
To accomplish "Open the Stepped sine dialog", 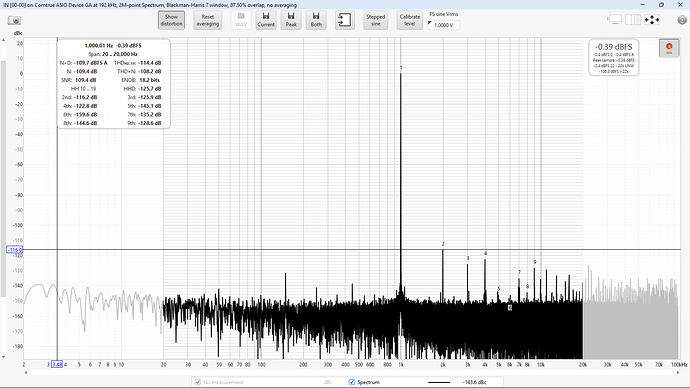I will (x=375, y=20).
